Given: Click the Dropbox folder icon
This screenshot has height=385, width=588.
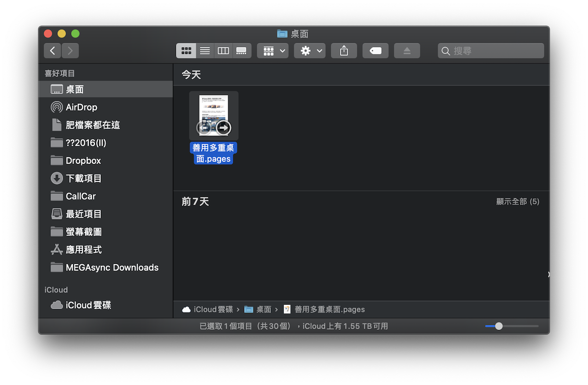Looking at the screenshot, I should [x=57, y=160].
